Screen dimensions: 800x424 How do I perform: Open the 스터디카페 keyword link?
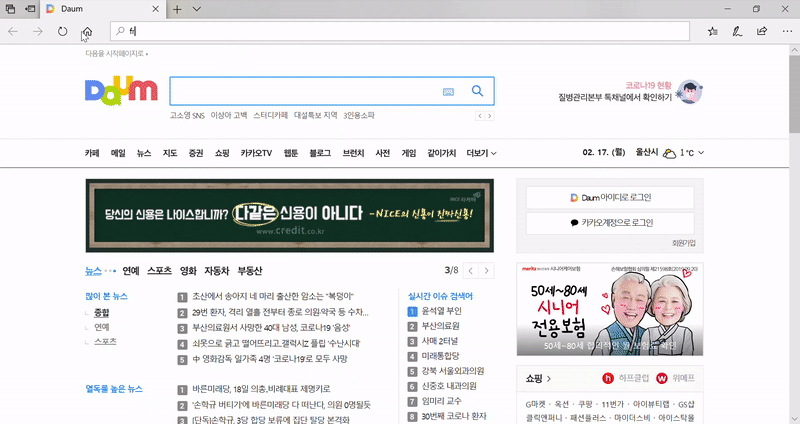(x=270, y=115)
